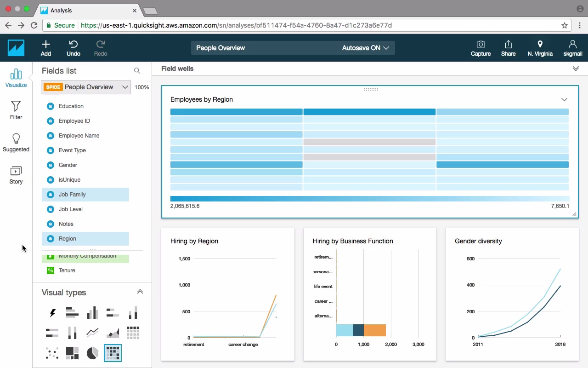Image resolution: width=588 pixels, height=368 pixels.
Task: Click the Hiring by Business Function chart title
Action: click(x=353, y=241)
